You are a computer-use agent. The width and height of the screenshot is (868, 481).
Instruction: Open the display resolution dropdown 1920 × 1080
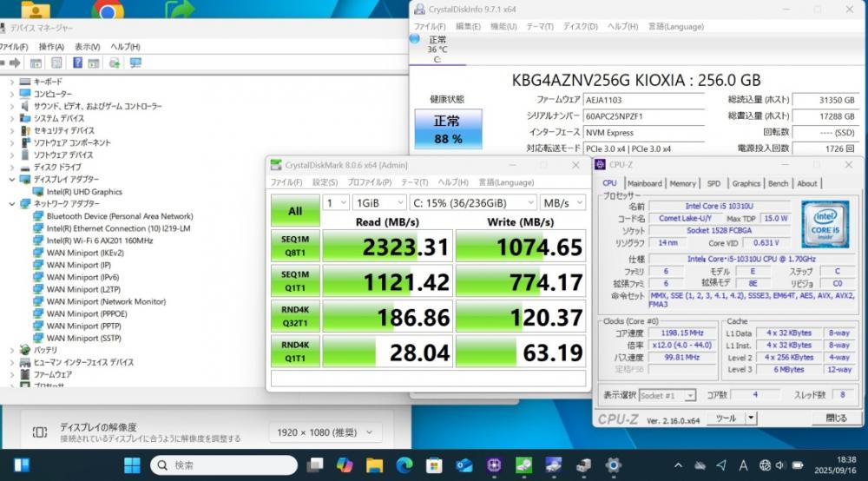point(326,432)
